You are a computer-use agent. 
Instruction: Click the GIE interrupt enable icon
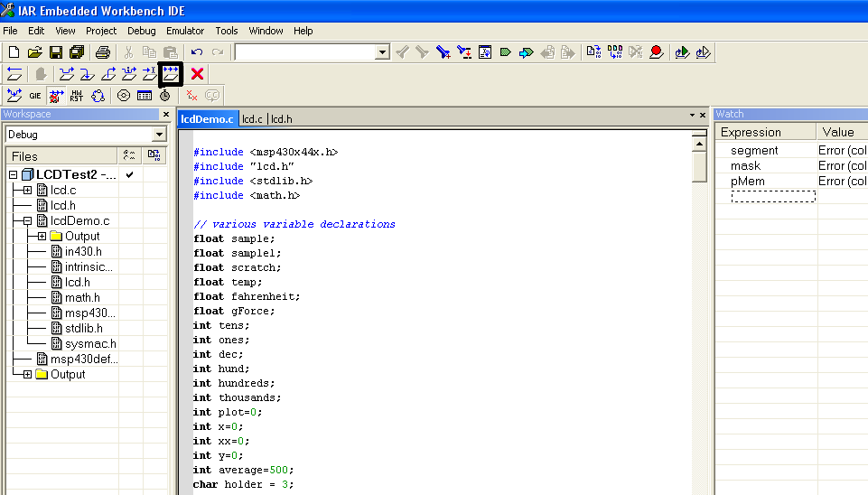pyautogui.click(x=35, y=95)
